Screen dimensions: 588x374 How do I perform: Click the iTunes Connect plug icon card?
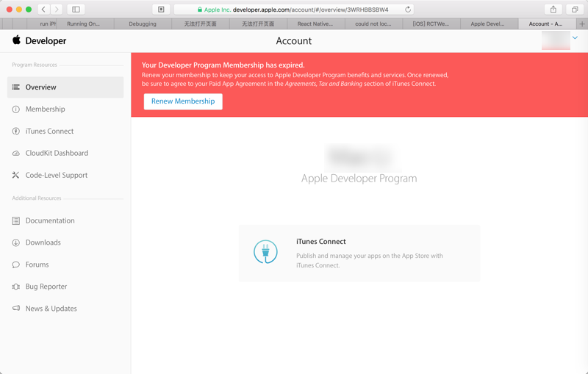(265, 251)
